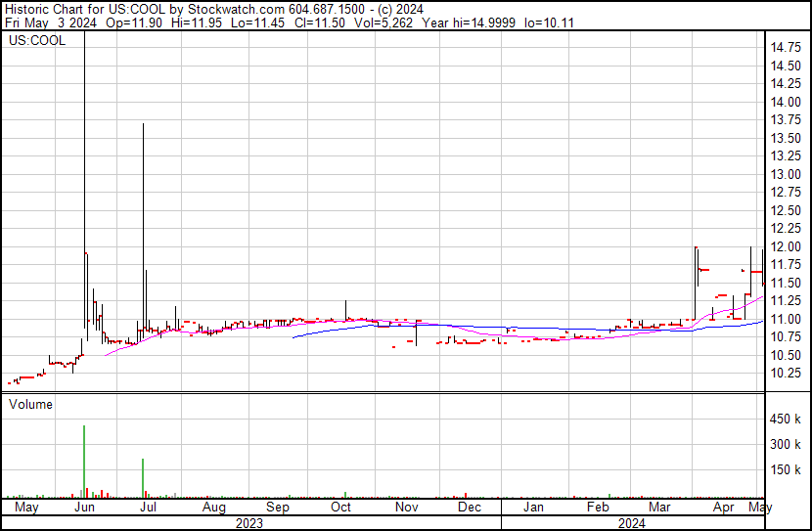Select the 12.00 price axis label
The height and width of the screenshot is (531, 812).
click(x=786, y=246)
